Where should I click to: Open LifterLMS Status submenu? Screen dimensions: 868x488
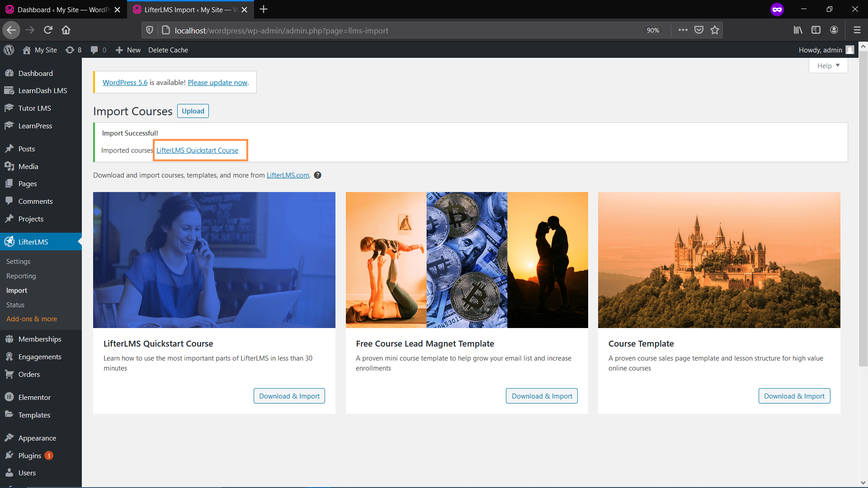(15, 305)
